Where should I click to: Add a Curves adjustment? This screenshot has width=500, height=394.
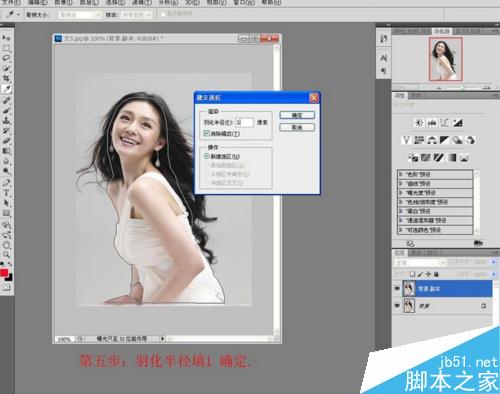(444, 122)
